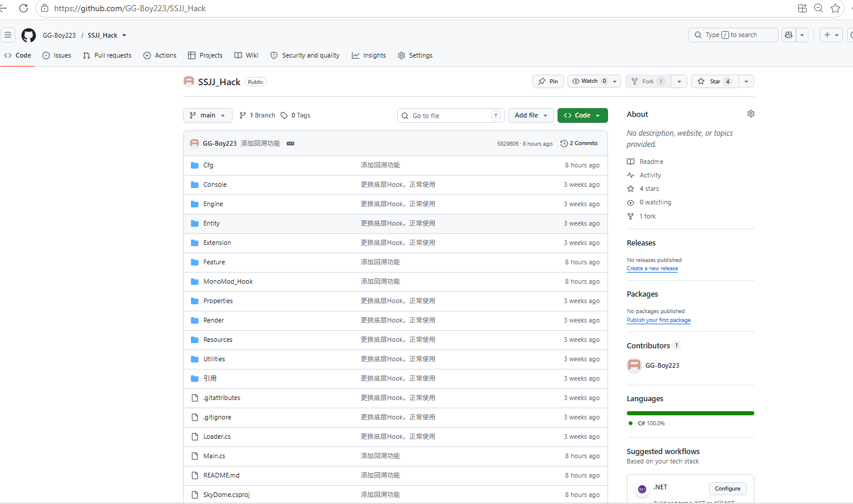Screen dimensions: 853x504
Task: Click Create a new release link
Action: [652, 268]
